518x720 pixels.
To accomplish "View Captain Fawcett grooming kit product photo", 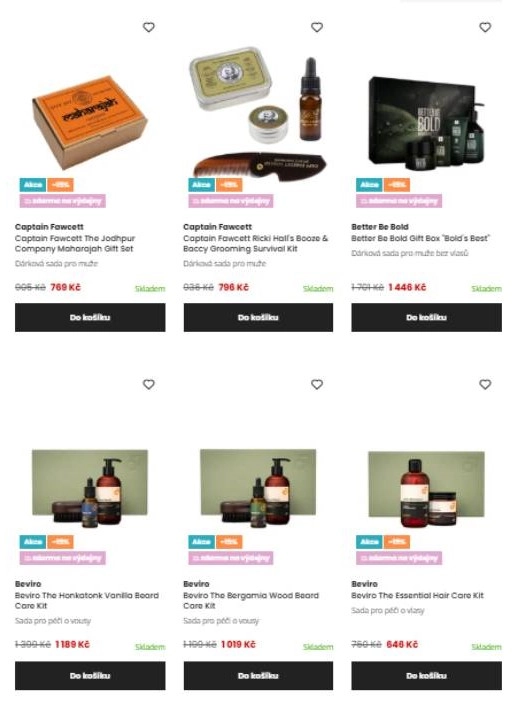I will pos(258,112).
